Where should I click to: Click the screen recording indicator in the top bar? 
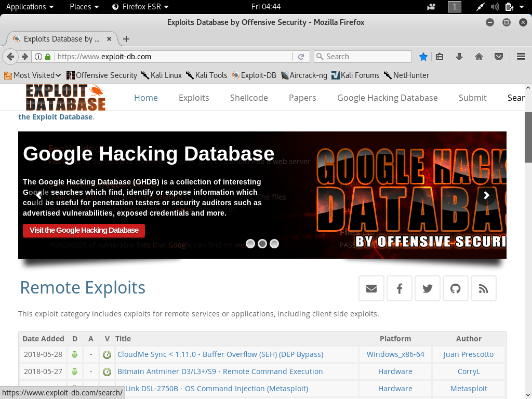click(431, 7)
